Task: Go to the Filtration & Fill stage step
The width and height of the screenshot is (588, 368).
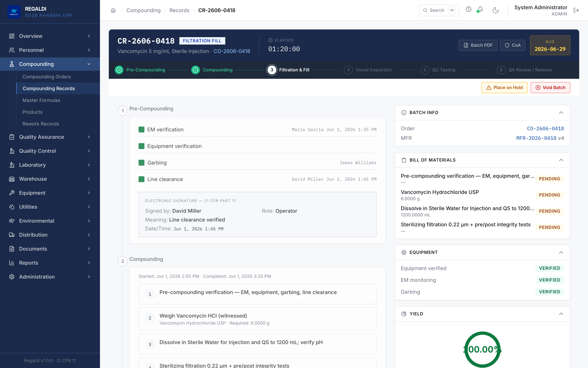Action: click(288, 70)
